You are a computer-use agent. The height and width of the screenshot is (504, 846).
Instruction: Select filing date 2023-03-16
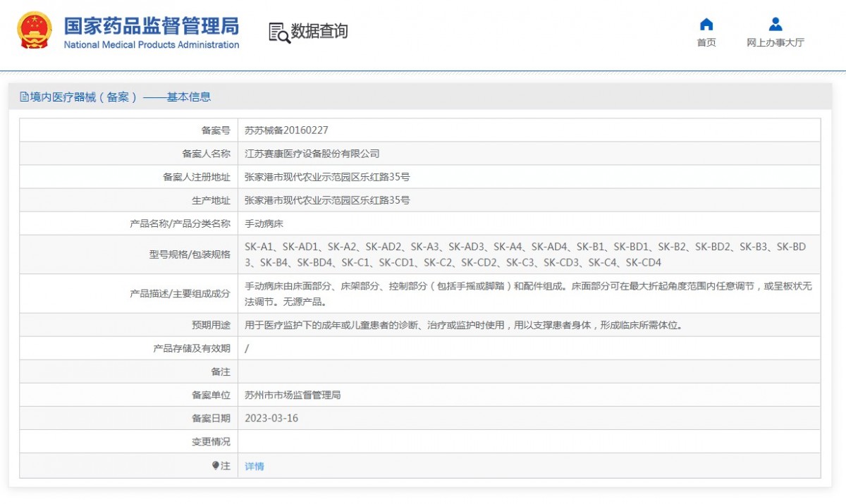(x=271, y=418)
